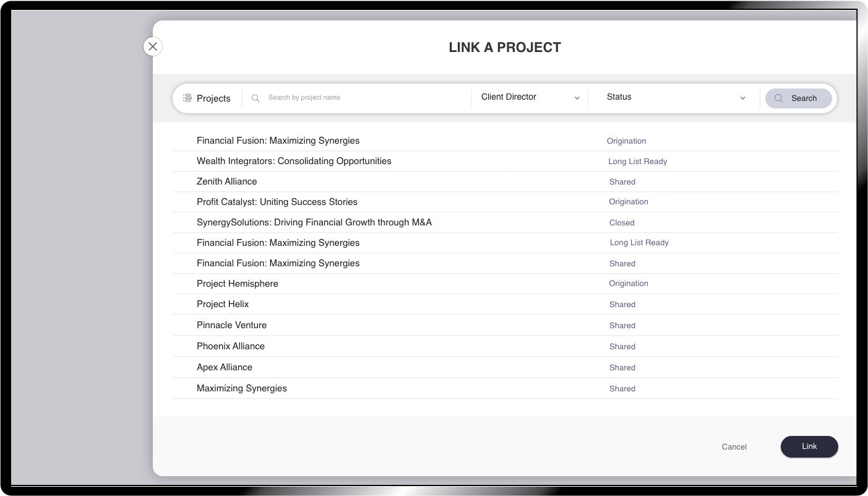Close the Link a Project dialog
The height and width of the screenshot is (496, 868).
click(x=153, y=46)
